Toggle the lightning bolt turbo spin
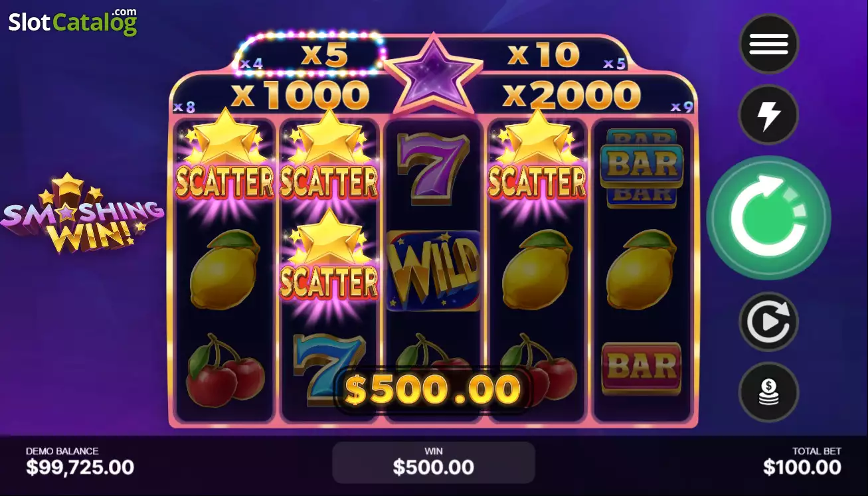The image size is (868, 496). pyautogui.click(x=768, y=116)
